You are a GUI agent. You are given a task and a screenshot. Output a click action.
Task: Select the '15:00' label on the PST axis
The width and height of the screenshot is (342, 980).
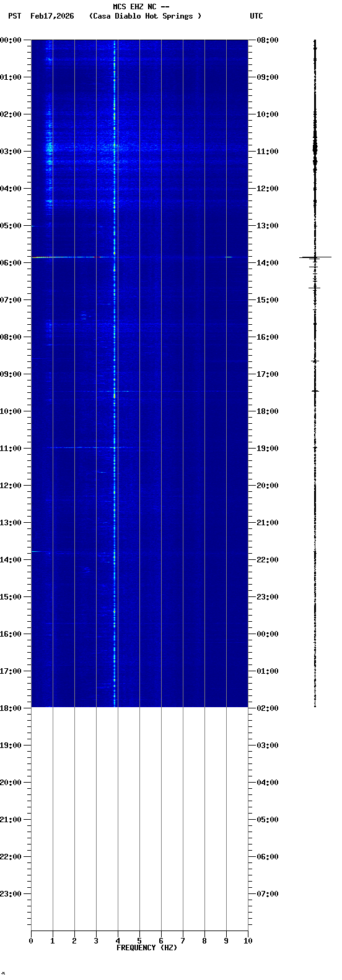click(x=11, y=596)
